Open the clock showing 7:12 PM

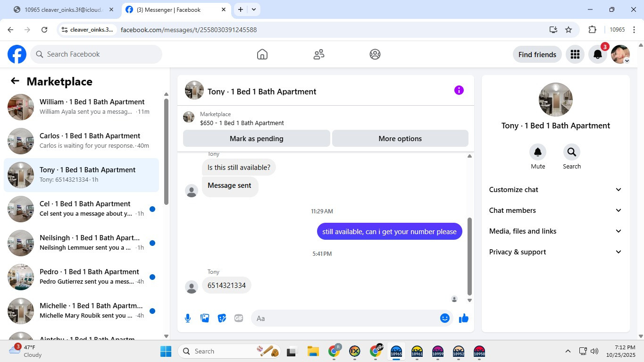click(621, 351)
